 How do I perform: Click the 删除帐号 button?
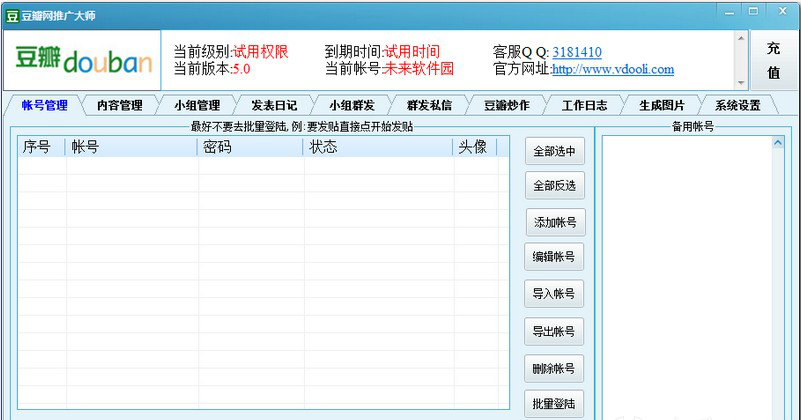[554, 368]
